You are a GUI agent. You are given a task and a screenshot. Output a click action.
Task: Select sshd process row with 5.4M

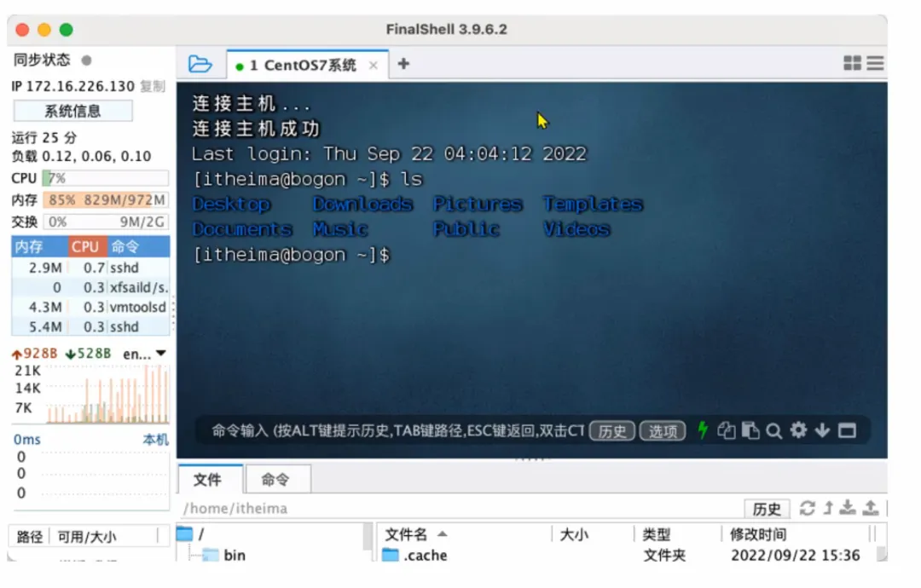click(x=90, y=327)
